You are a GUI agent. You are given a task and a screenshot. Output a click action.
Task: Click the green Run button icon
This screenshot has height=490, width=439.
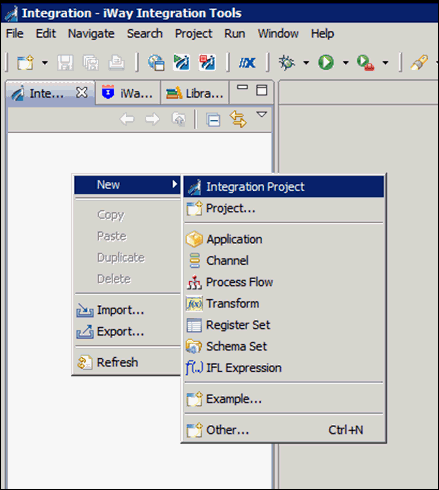[x=326, y=62]
